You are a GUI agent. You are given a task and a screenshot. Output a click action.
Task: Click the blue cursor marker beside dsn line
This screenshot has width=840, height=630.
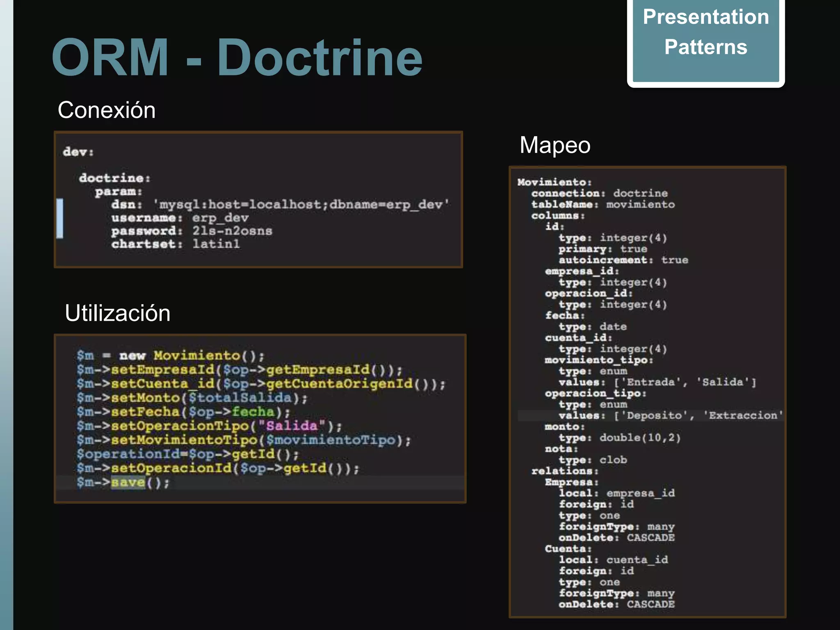pyautogui.click(x=60, y=218)
